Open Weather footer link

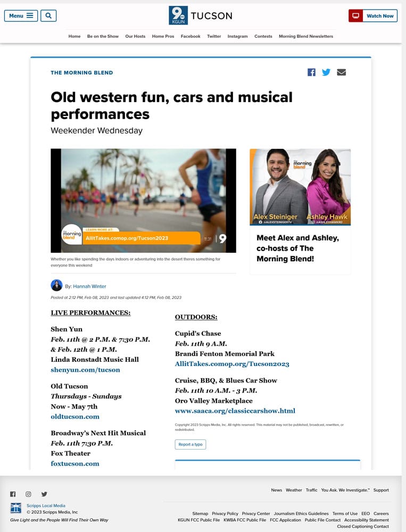click(294, 490)
